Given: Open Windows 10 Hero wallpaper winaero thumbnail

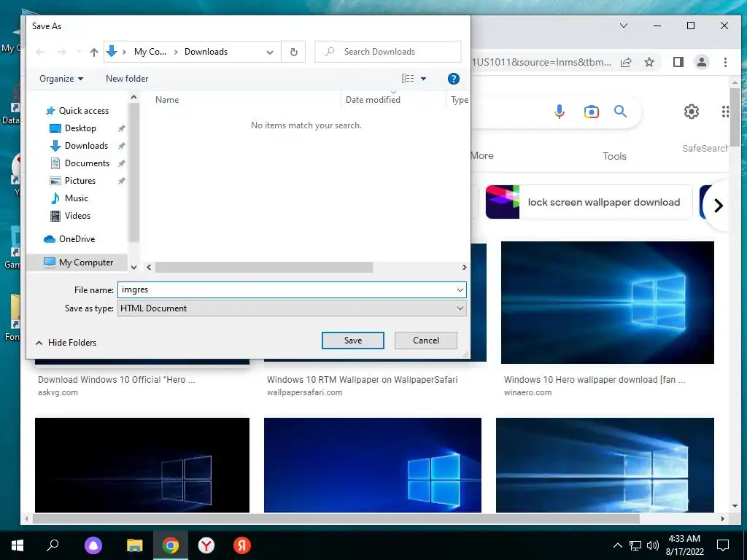Looking at the screenshot, I should pyautogui.click(x=608, y=303).
